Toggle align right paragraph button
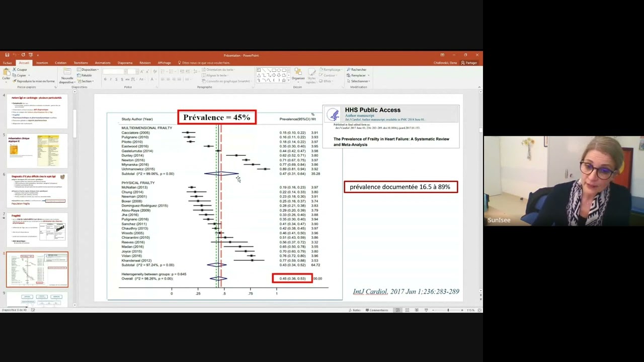This screenshot has width=644, height=362. (x=174, y=79)
